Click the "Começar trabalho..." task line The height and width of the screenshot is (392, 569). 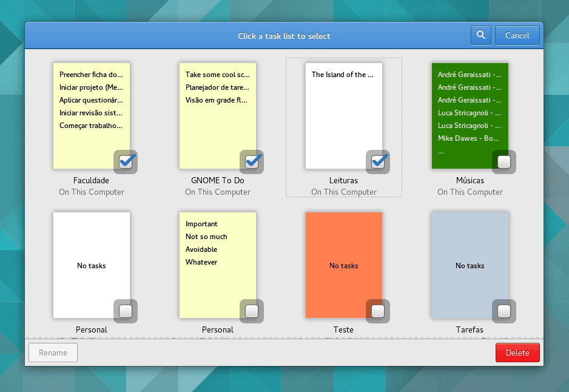91,125
